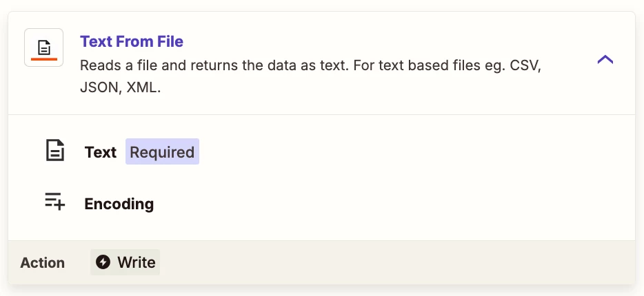Click the lightning bolt icon in Write badge
Viewport: 644px width, 296px height.
point(103,262)
